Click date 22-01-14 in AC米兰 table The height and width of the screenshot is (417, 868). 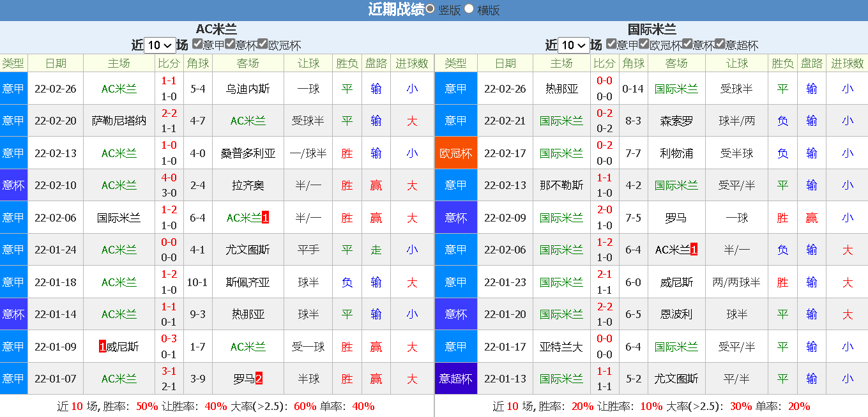56,314
